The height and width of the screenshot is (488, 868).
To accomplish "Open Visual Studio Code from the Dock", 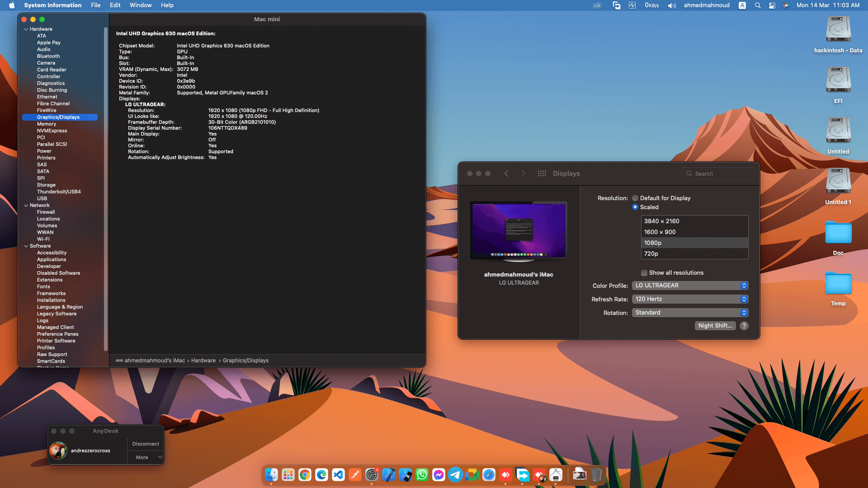I will click(338, 475).
